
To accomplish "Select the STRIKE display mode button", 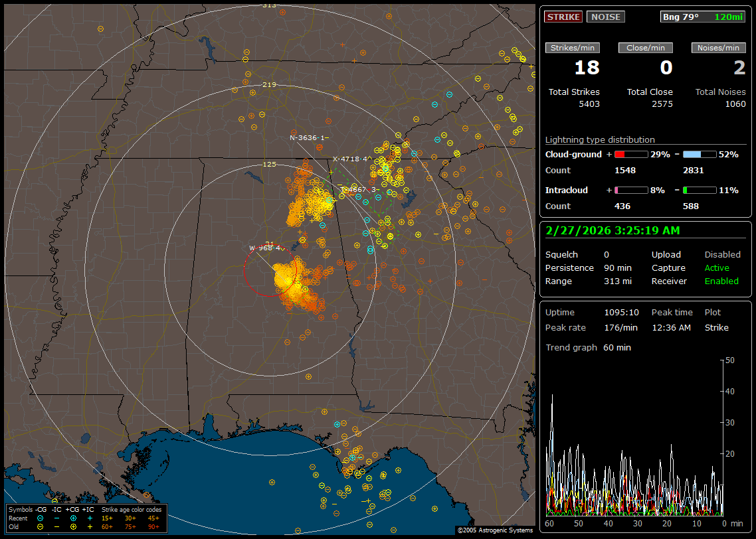I will click(563, 17).
